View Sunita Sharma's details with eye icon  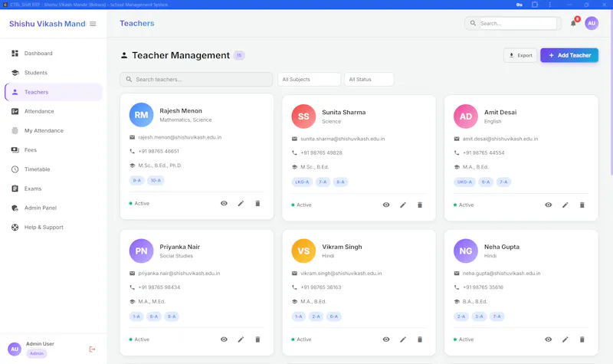click(386, 205)
